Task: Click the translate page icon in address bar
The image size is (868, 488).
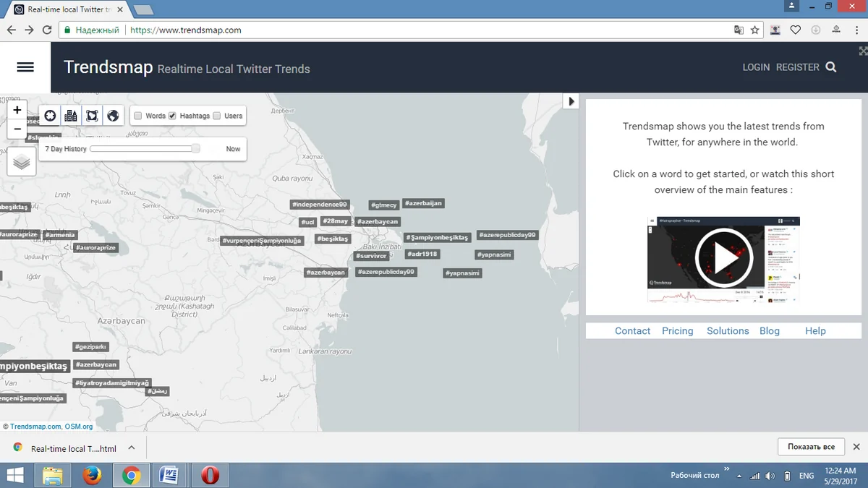Action: [739, 30]
